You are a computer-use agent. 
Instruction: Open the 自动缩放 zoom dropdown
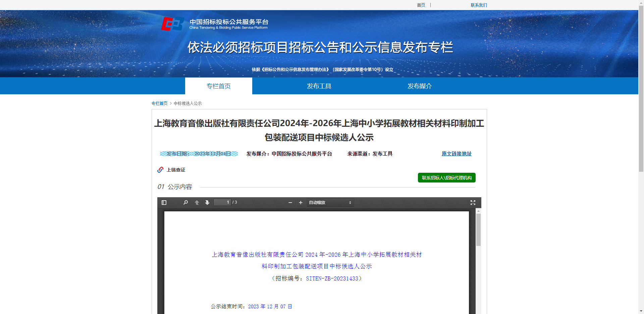click(x=330, y=203)
